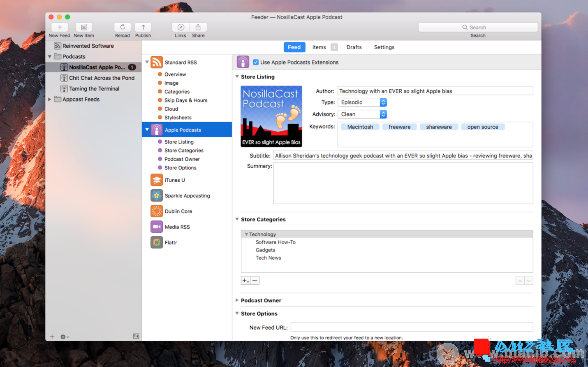
Task: Select Overview under Standard RSS
Action: (x=175, y=74)
